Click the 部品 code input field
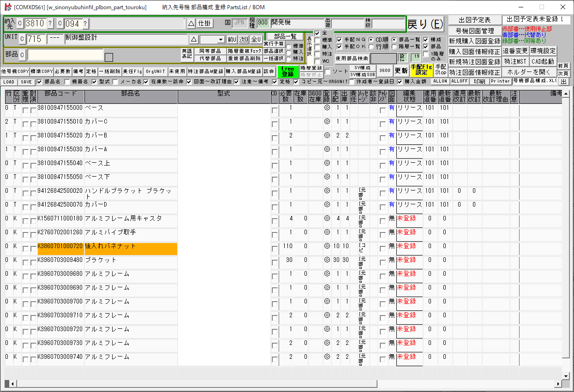The image size is (574, 392). pos(65,55)
